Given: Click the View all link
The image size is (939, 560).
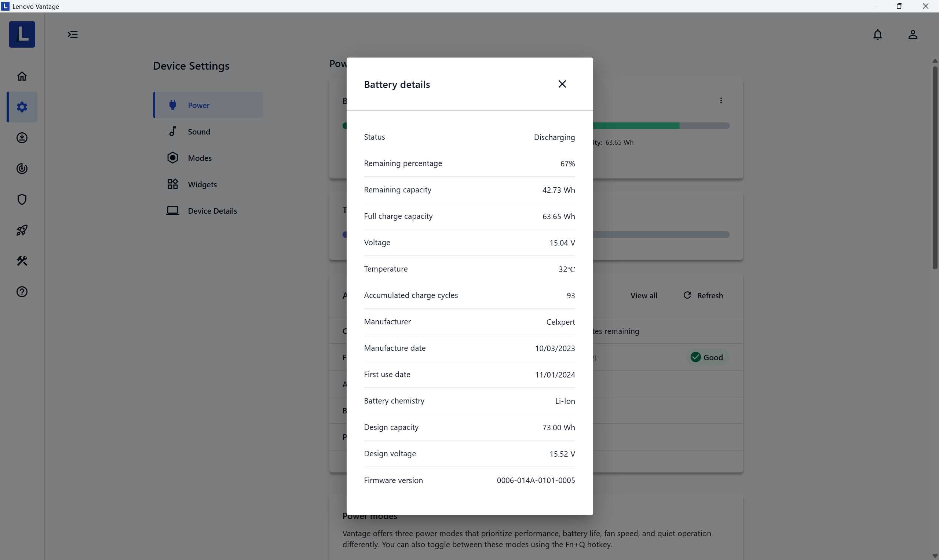Looking at the screenshot, I should (643, 295).
